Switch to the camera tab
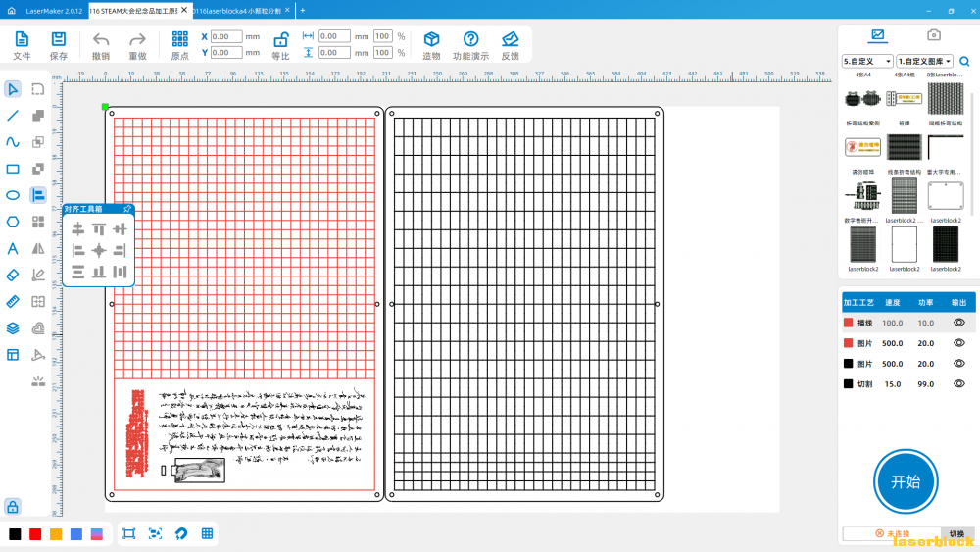 pyautogui.click(x=934, y=35)
